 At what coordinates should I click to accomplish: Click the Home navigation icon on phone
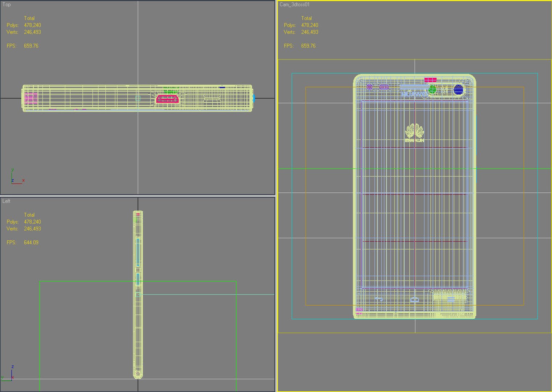tap(414, 299)
